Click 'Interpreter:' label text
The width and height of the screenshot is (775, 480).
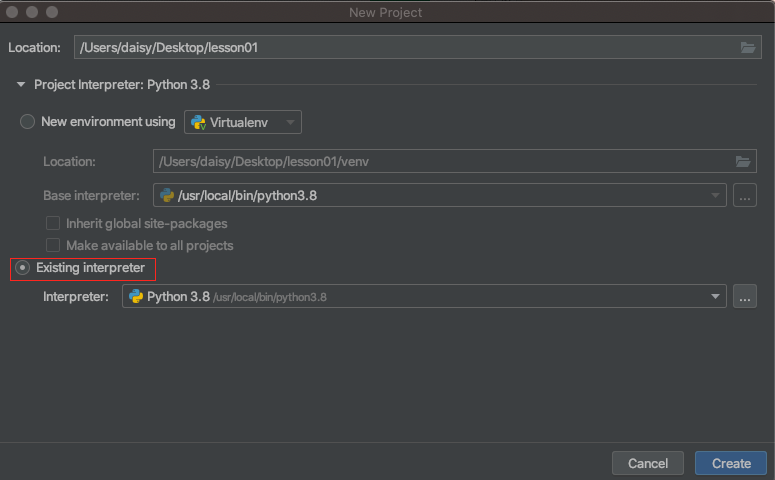76,297
